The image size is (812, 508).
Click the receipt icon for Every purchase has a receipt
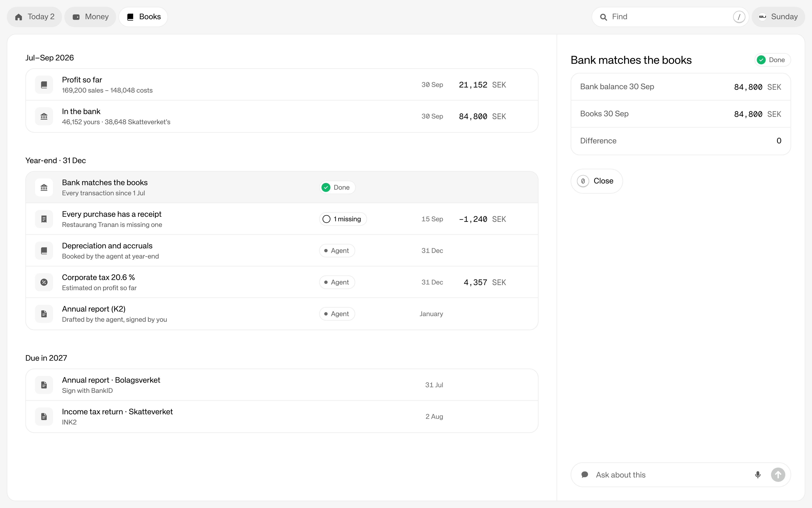44,219
